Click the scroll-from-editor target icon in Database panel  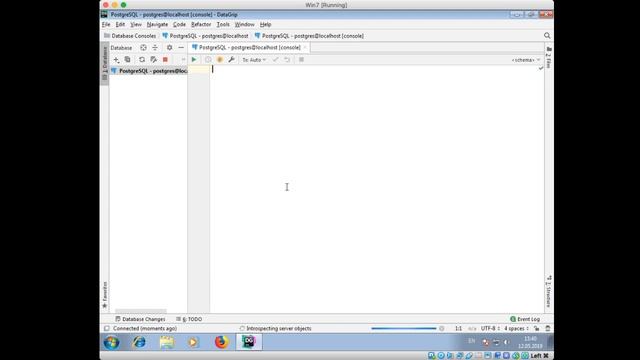(x=143, y=48)
